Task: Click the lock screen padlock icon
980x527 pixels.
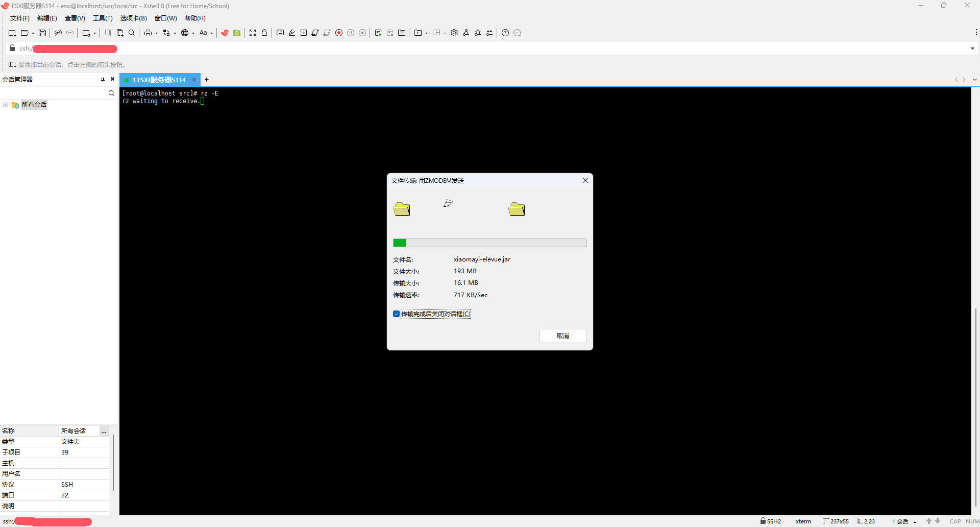Action: tap(264, 33)
